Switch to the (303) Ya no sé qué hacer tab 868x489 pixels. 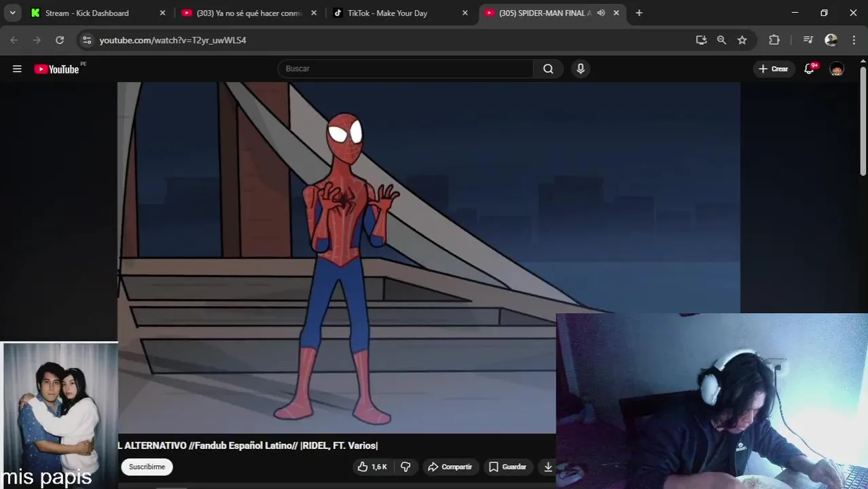[249, 13]
